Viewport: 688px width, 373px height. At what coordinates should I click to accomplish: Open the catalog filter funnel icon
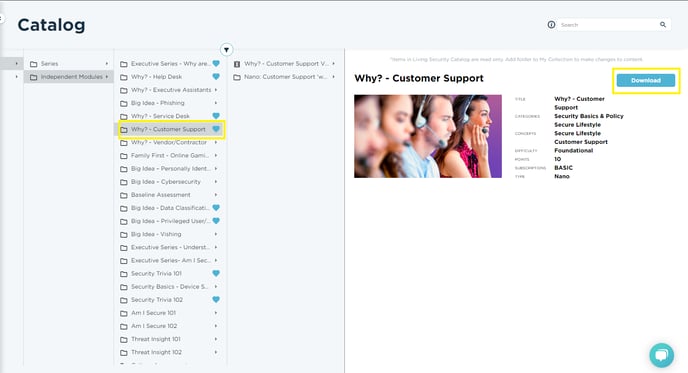226,50
